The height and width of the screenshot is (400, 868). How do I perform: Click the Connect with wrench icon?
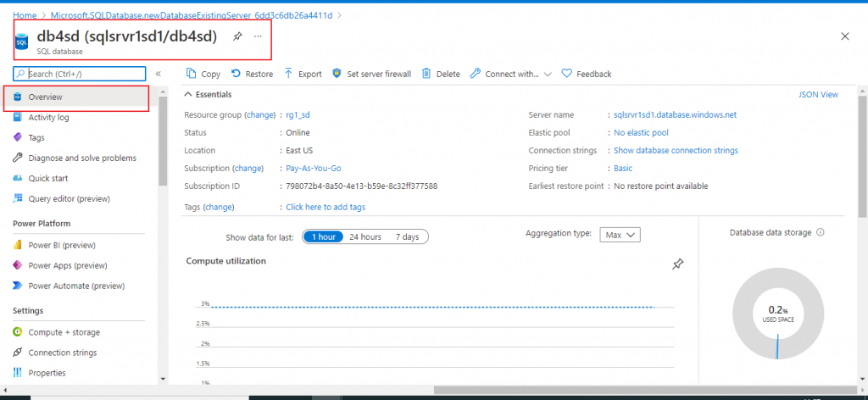coord(475,74)
